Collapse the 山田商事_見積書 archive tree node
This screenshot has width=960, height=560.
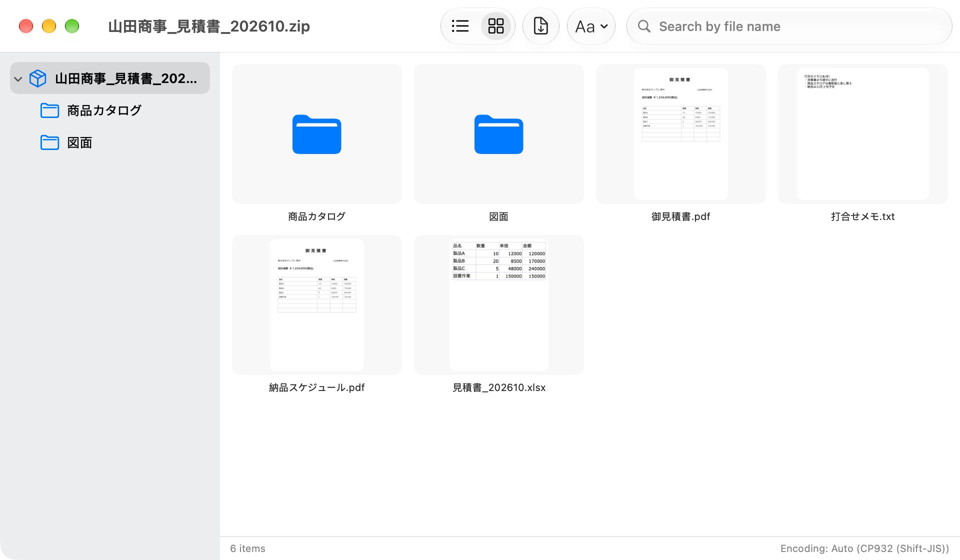pos(18,79)
